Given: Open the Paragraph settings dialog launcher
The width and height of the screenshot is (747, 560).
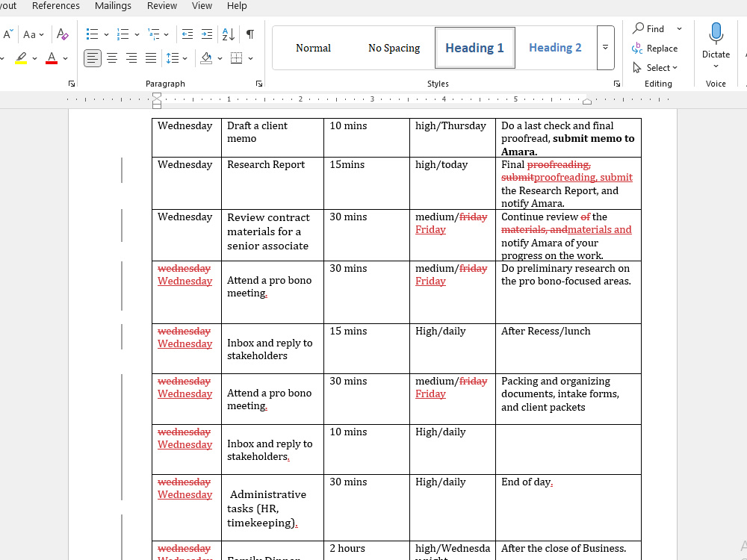Looking at the screenshot, I should [258, 84].
